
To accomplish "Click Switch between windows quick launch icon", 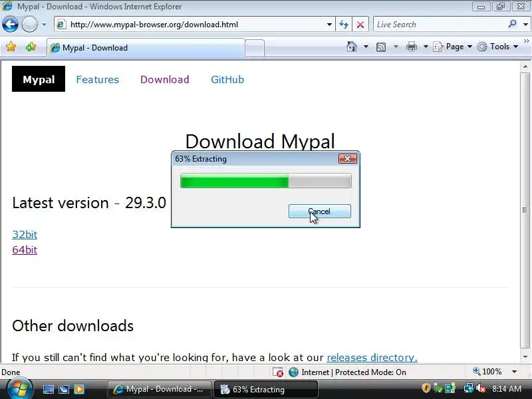I will (x=64, y=389).
